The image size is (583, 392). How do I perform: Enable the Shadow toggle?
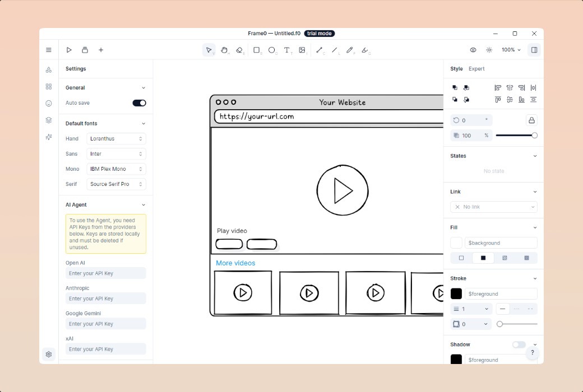tap(519, 344)
